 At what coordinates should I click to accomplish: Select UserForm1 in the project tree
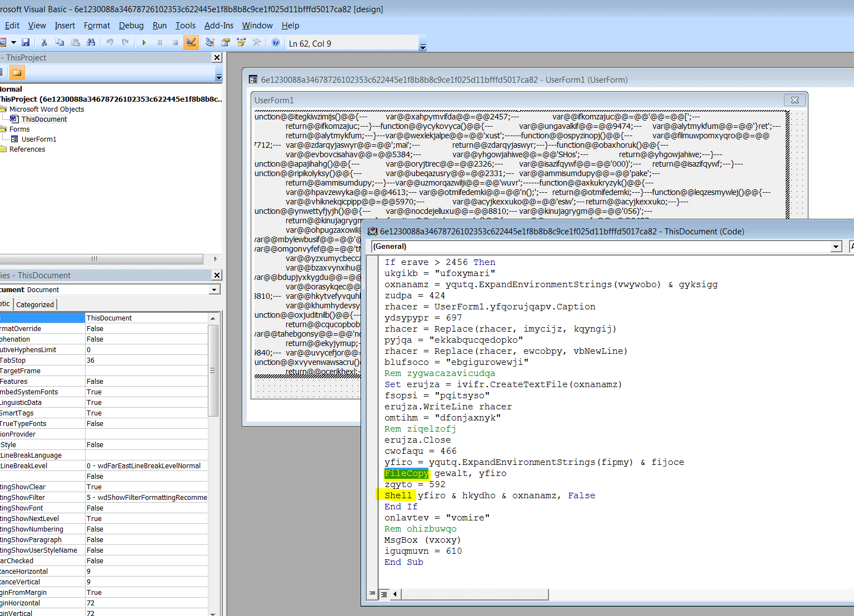(x=39, y=139)
